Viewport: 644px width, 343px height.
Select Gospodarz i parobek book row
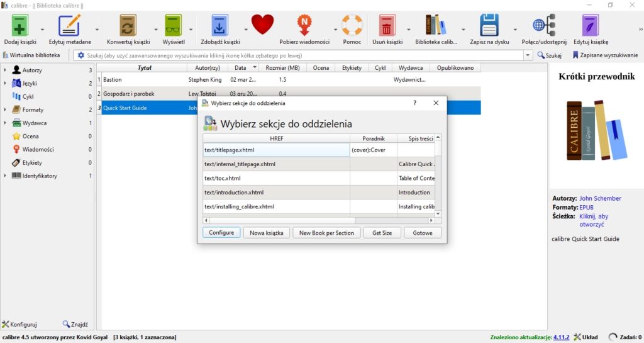[x=289, y=94]
